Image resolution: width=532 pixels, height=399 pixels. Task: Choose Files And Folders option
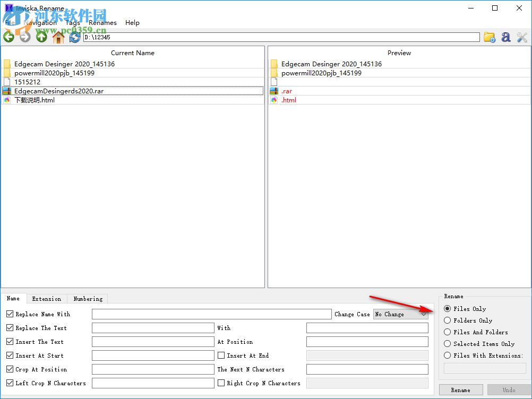[448, 332]
